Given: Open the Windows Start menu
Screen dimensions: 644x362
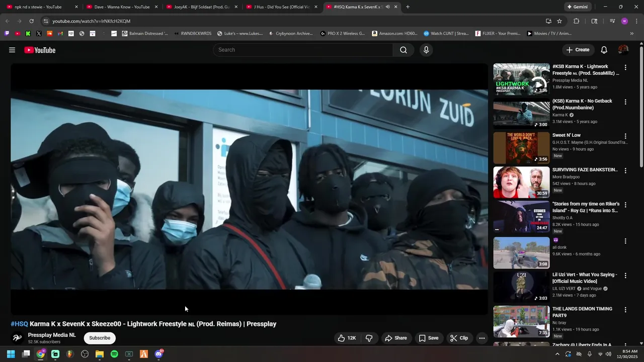Looking at the screenshot, I should (11, 354).
